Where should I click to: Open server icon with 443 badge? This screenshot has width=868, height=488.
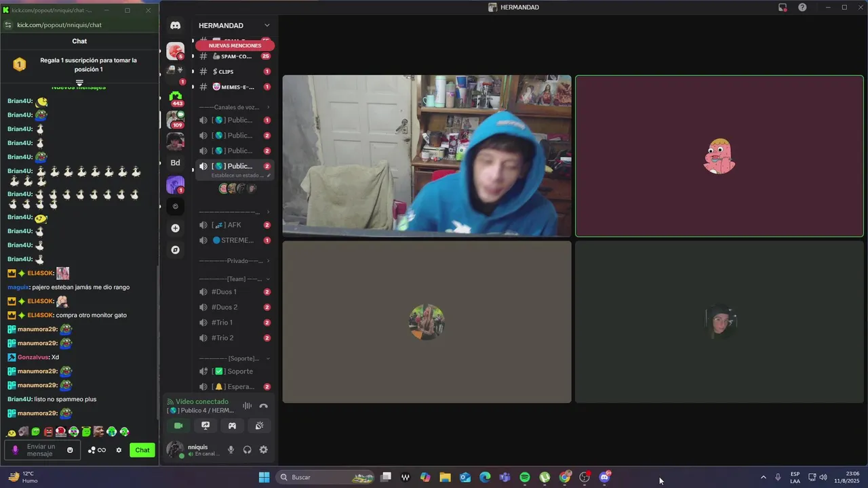175,98
